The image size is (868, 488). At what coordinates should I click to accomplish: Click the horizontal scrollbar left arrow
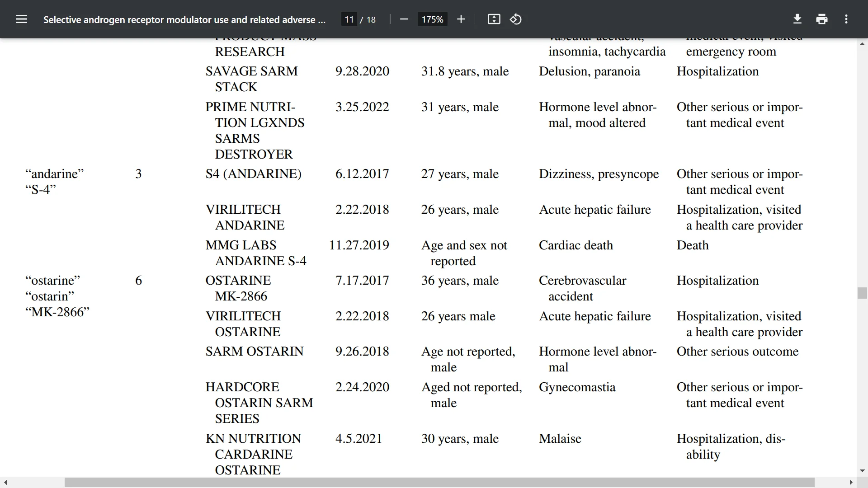tap(5, 483)
